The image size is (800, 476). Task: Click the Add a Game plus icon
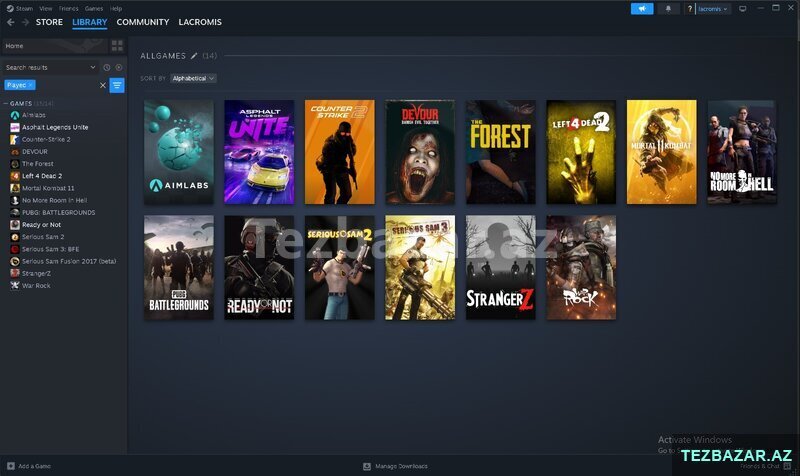[11, 466]
